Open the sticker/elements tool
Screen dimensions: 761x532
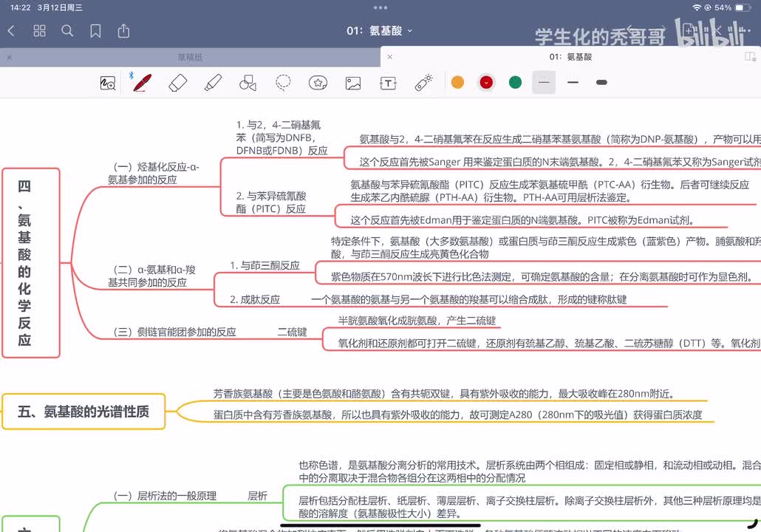(318, 83)
